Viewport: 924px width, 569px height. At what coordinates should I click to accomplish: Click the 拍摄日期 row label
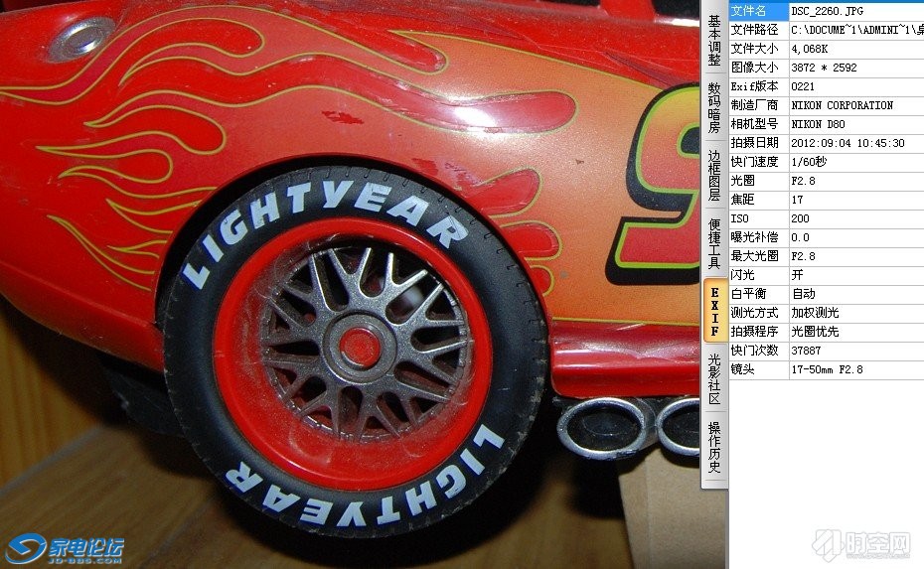pos(754,143)
